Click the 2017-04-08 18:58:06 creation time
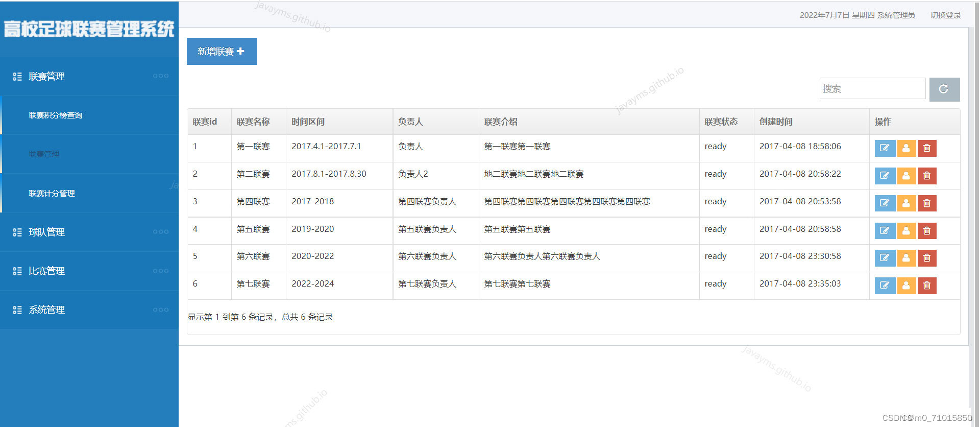 pyautogui.click(x=800, y=147)
